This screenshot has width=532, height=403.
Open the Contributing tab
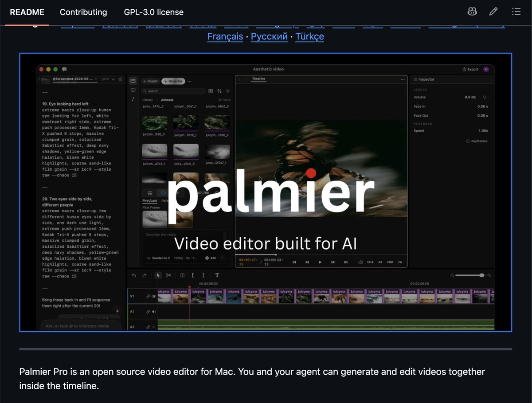pyautogui.click(x=83, y=12)
